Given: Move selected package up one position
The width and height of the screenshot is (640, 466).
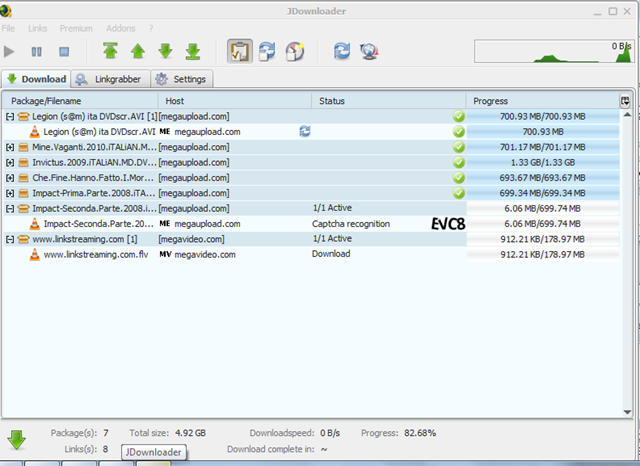Looking at the screenshot, I should click(138, 51).
